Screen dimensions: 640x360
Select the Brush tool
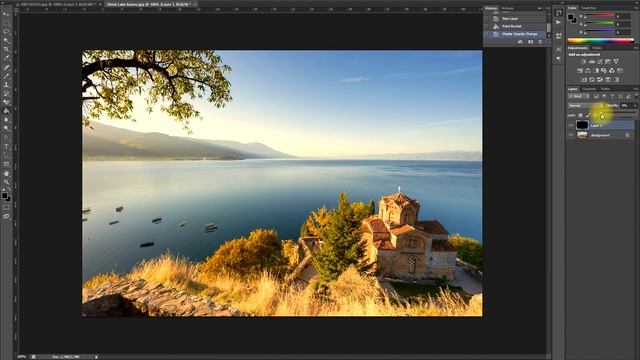point(6,76)
